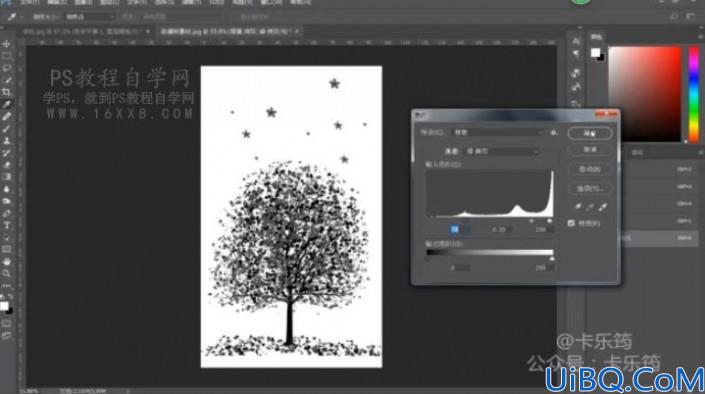Screen dimensions: 705x394
Task: Open the Edit Toolbar three-dots button
Action: click(x=6, y=286)
